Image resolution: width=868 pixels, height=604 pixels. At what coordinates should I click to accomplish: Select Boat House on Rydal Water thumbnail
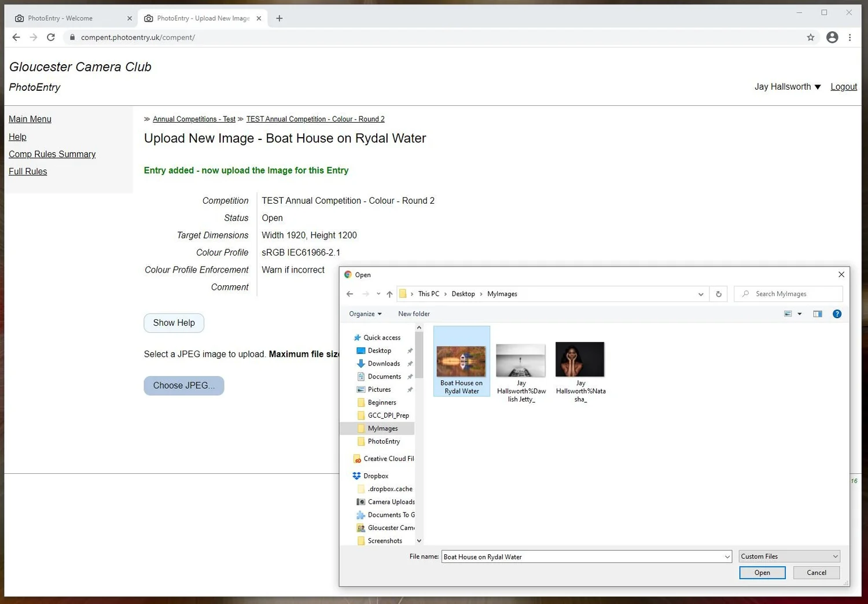(x=461, y=362)
